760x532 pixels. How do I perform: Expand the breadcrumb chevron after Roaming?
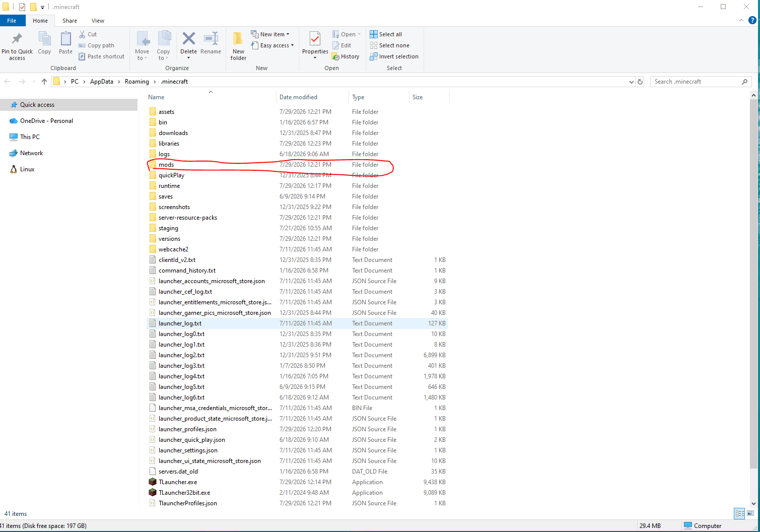(x=155, y=82)
